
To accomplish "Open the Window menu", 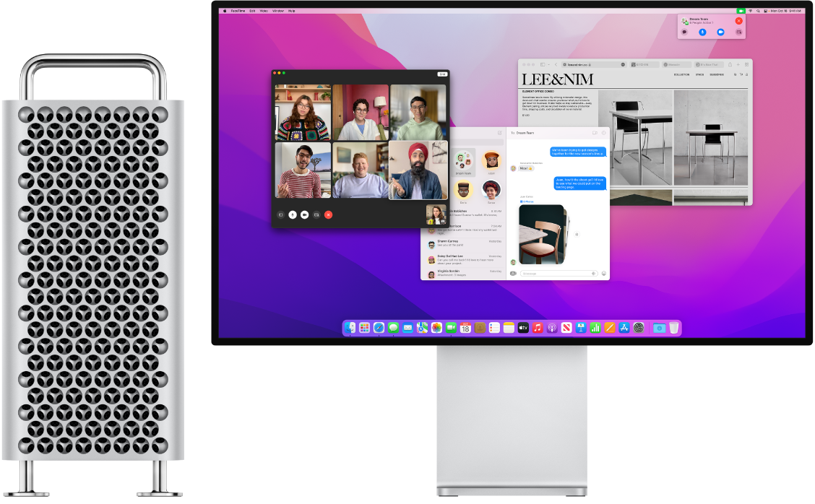I will tap(279, 11).
